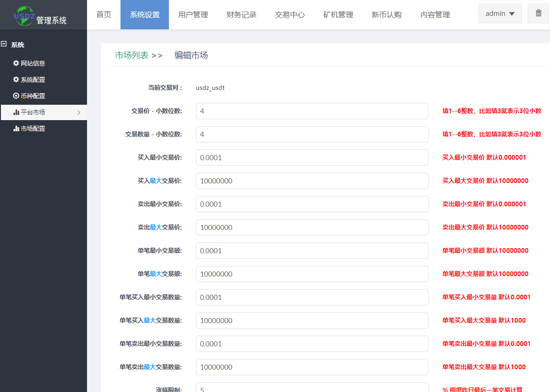Open the 矿机管理 section

pyautogui.click(x=338, y=14)
